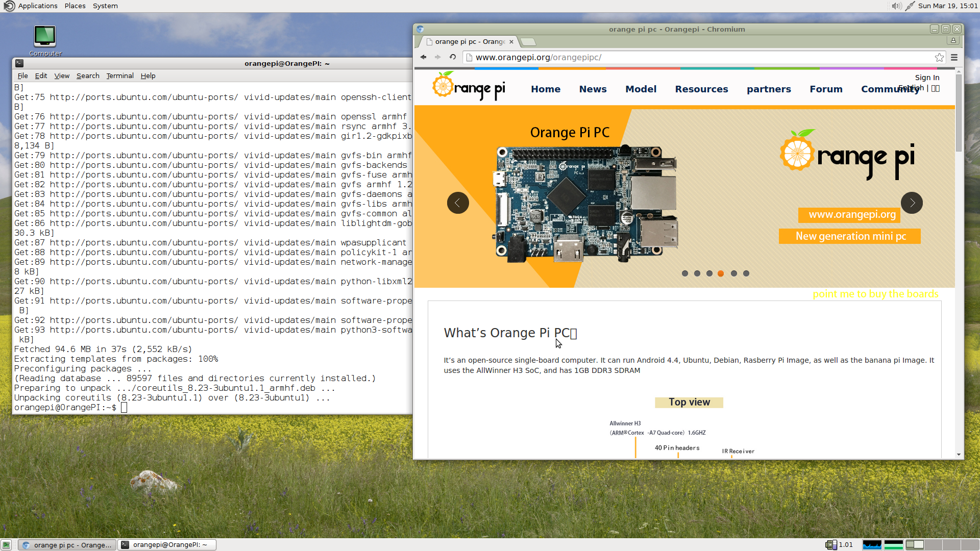
Task: Select second carousel dot
Action: tap(697, 273)
